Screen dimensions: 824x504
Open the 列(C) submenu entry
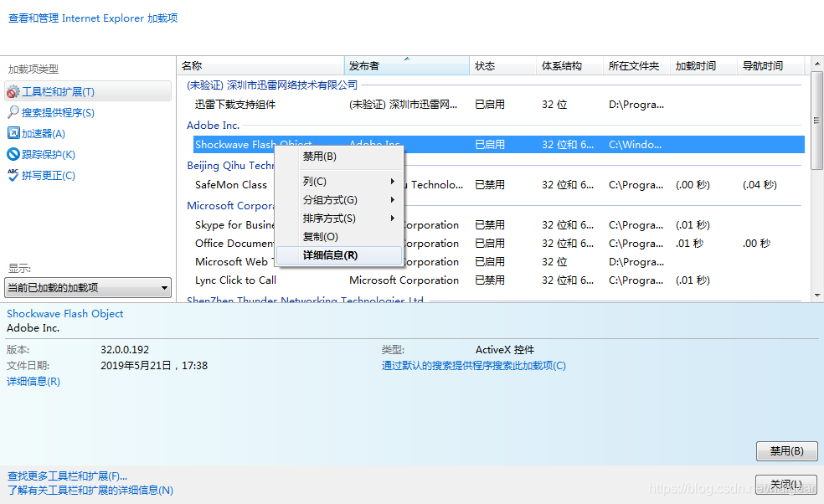(x=339, y=182)
